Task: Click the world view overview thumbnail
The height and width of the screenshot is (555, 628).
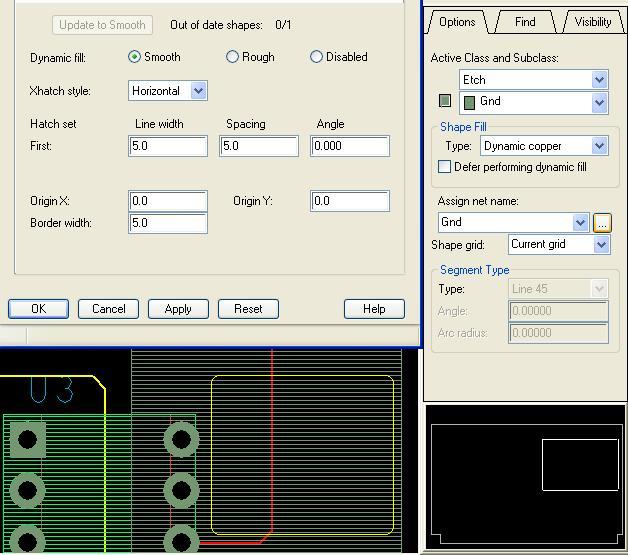Action: 524,476
